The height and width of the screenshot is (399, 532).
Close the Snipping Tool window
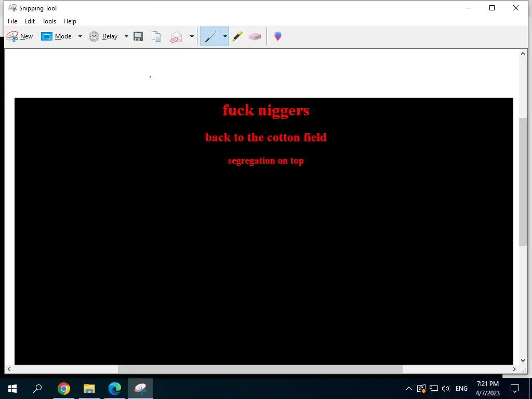516,8
